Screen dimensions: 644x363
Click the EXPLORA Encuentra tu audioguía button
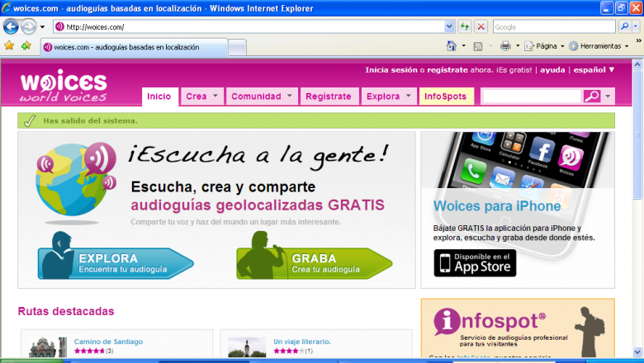[x=116, y=257]
